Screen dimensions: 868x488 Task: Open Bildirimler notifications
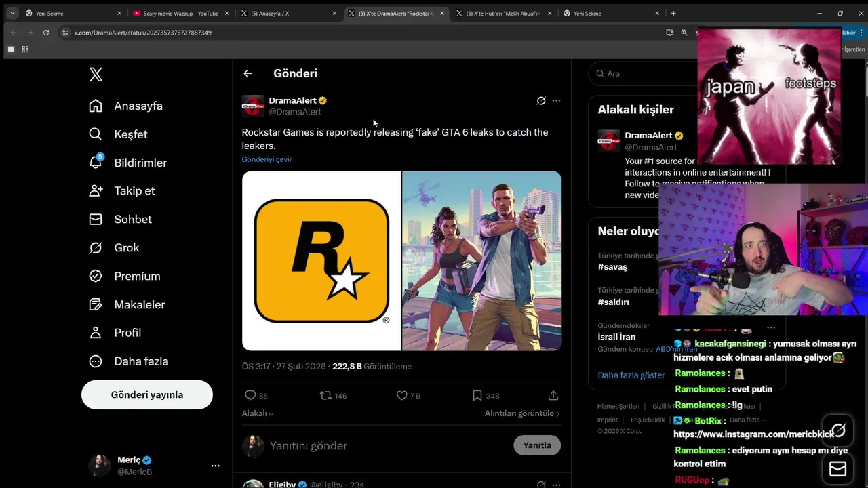(127, 163)
